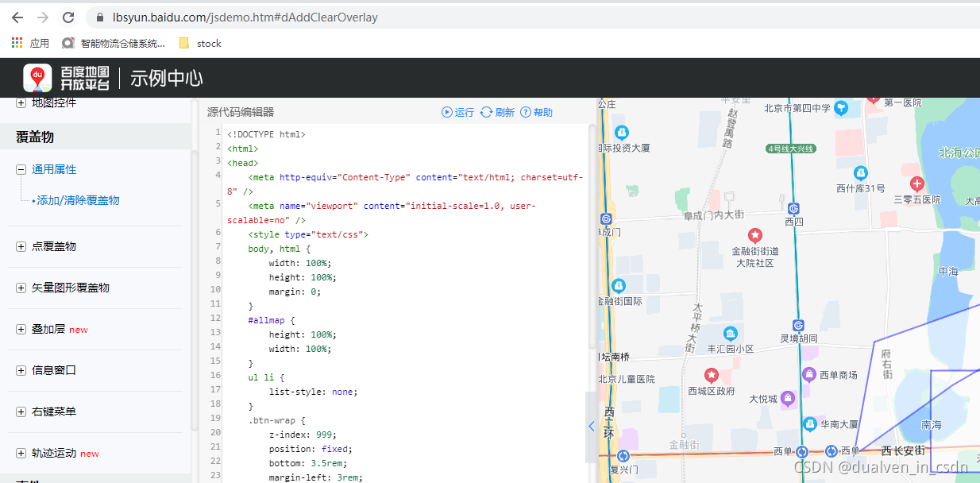Expand the 右键菜单 section
This screenshot has width=980, height=483.
point(21,412)
